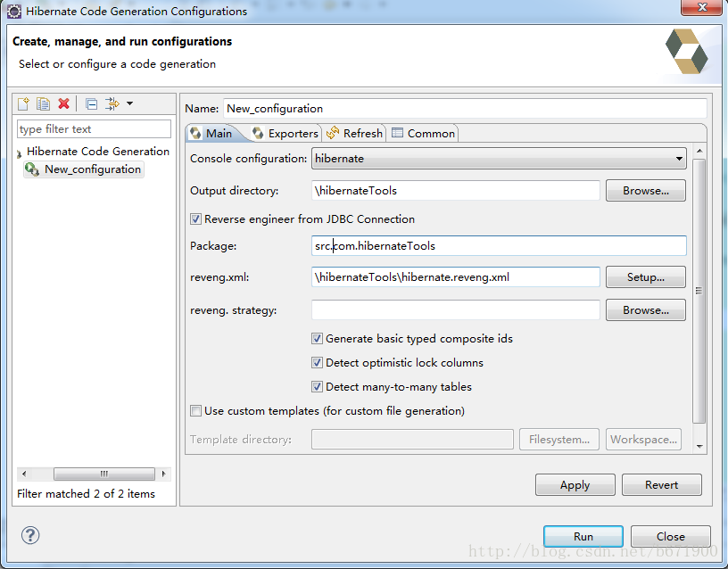Click the type filter text box
This screenshot has width=728, height=569.
coord(94,129)
